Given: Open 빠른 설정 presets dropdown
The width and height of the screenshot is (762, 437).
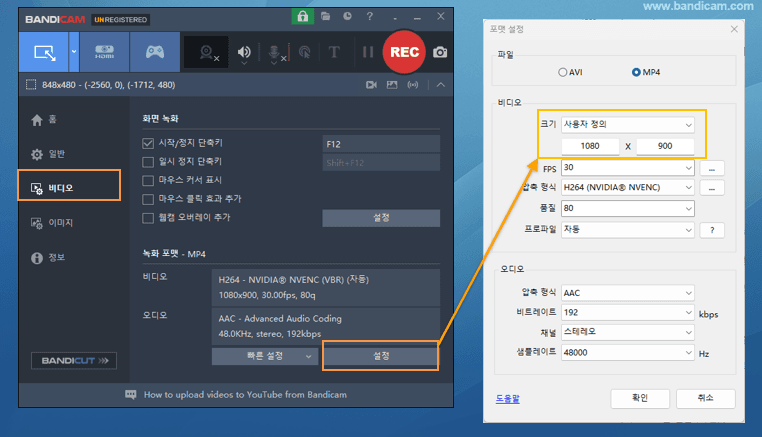Looking at the screenshot, I should click(x=265, y=356).
